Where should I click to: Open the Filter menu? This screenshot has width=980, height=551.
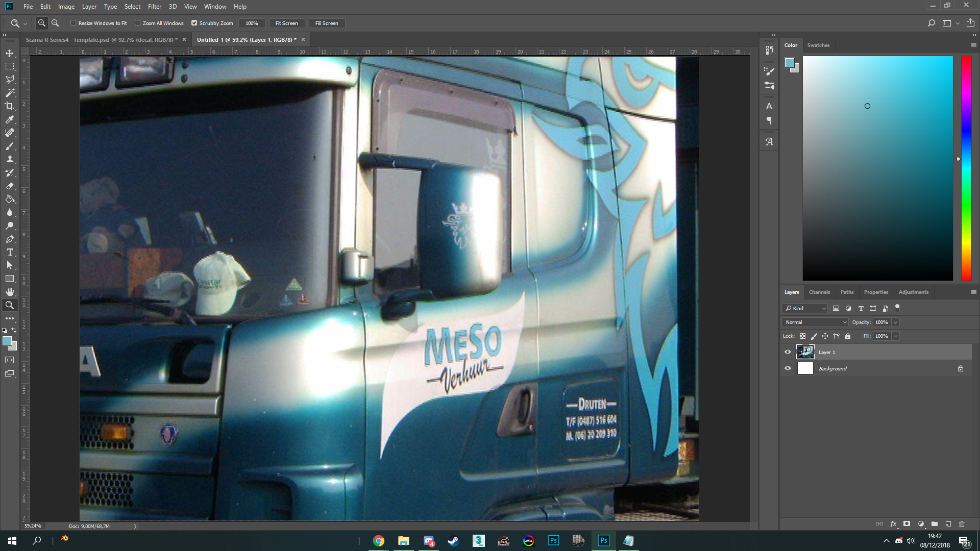(x=155, y=7)
